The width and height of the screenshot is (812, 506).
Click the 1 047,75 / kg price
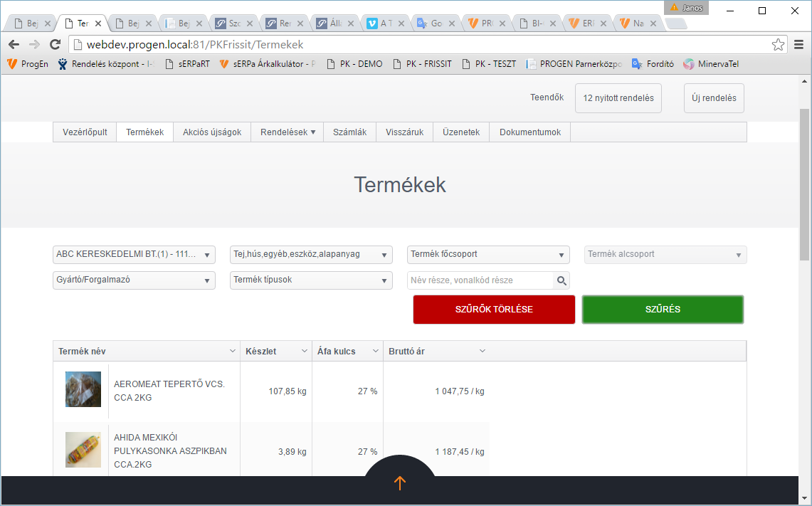[x=460, y=391]
